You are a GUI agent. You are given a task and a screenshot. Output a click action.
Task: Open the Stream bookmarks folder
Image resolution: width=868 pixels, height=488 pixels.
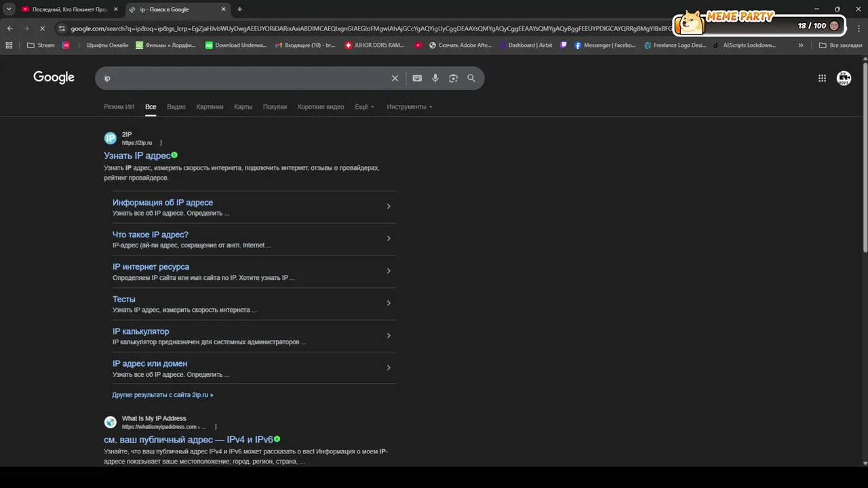click(x=41, y=45)
